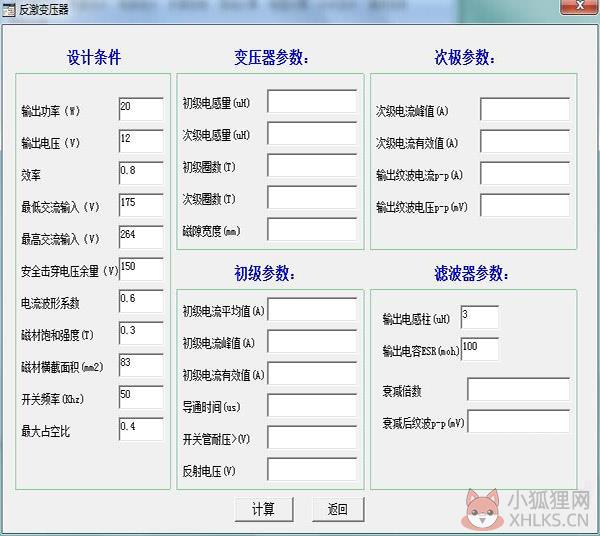
Task: Select the 初级电流平均值 (A) box
Action: click(312, 309)
